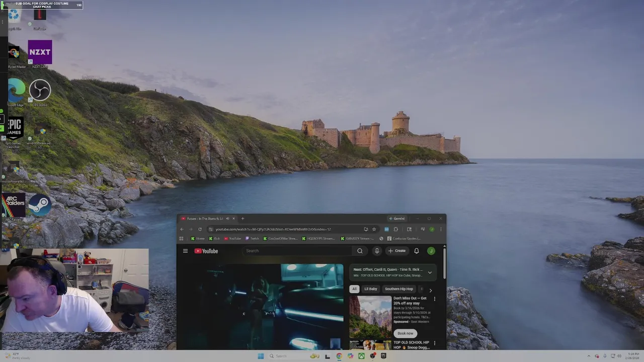Open the Xbox app in the taskbar

[361, 356]
